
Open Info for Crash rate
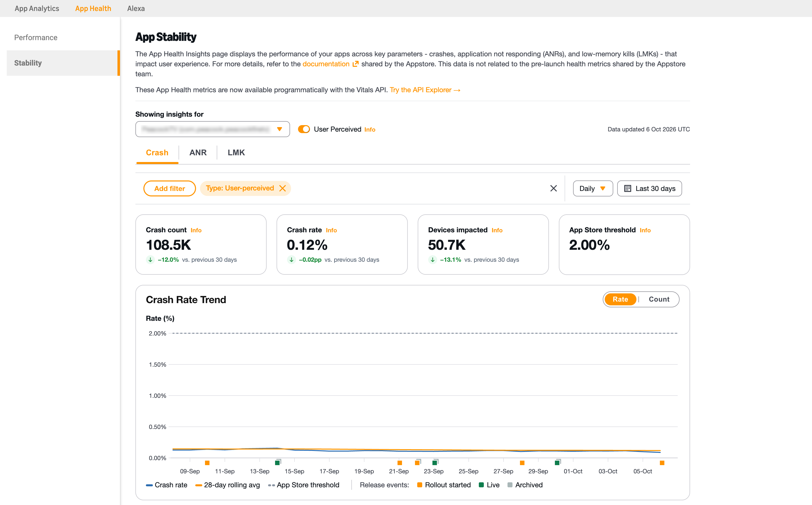click(x=331, y=230)
